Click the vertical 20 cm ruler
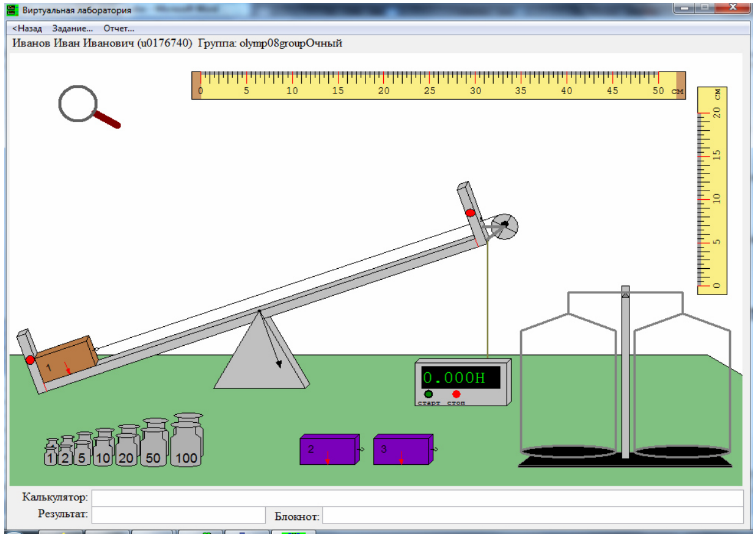Viewport: 756px width, 537px height. pos(713,191)
